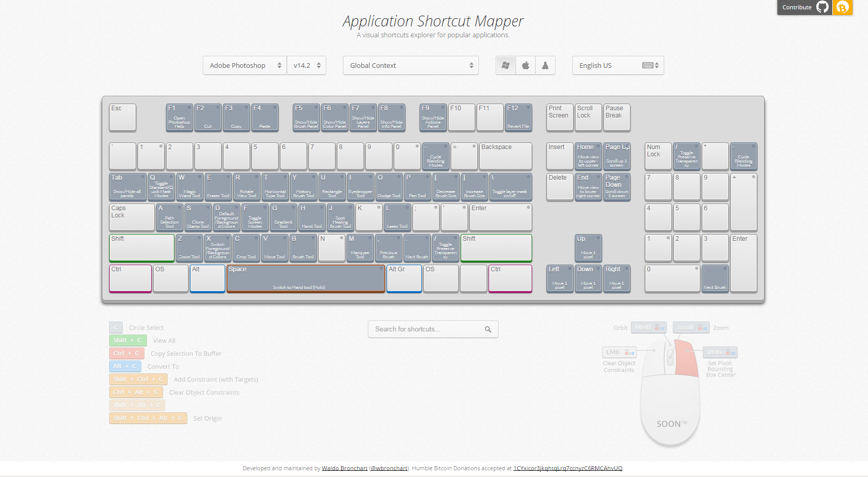Click the Tab Show/Hide all panels key
Viewport: 868px width, 477px height.
(x=128, y=187)
